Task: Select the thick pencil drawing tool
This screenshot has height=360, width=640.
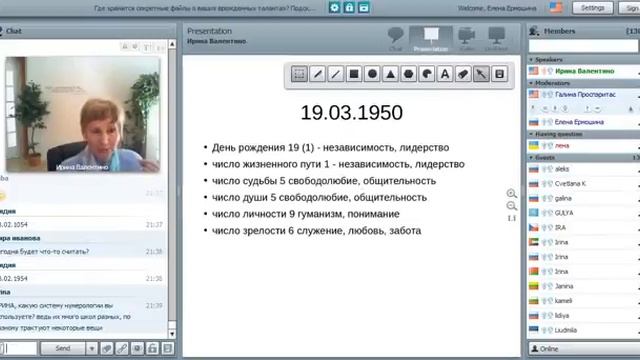Action: (318, 74)
